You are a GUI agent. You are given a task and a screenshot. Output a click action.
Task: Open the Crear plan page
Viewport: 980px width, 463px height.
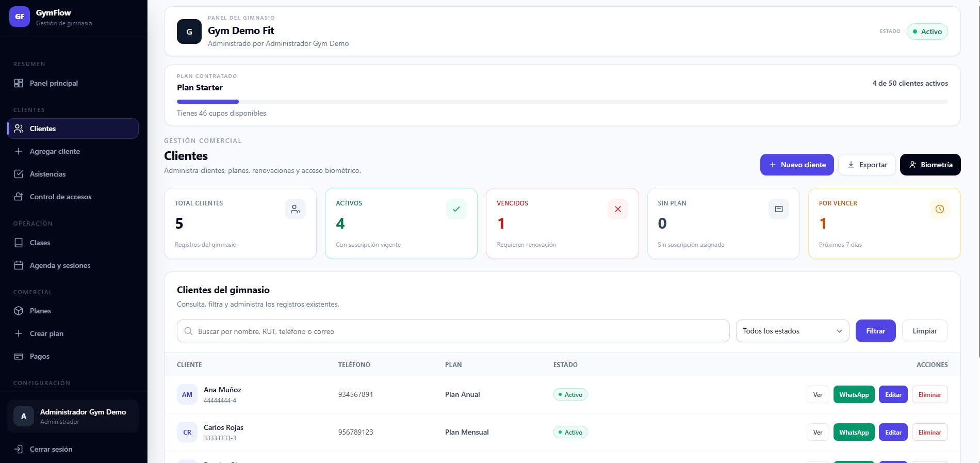click(73, 333)
